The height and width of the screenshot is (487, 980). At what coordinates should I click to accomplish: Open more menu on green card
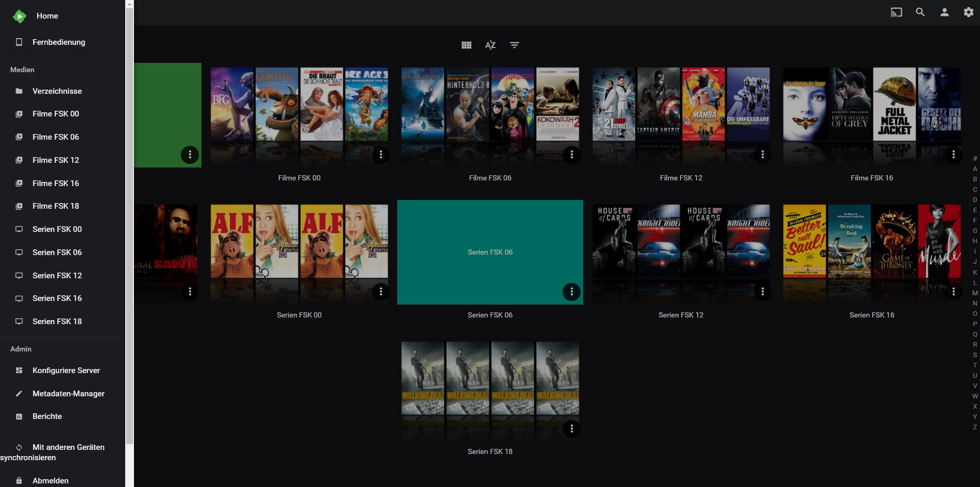[190, 155]
